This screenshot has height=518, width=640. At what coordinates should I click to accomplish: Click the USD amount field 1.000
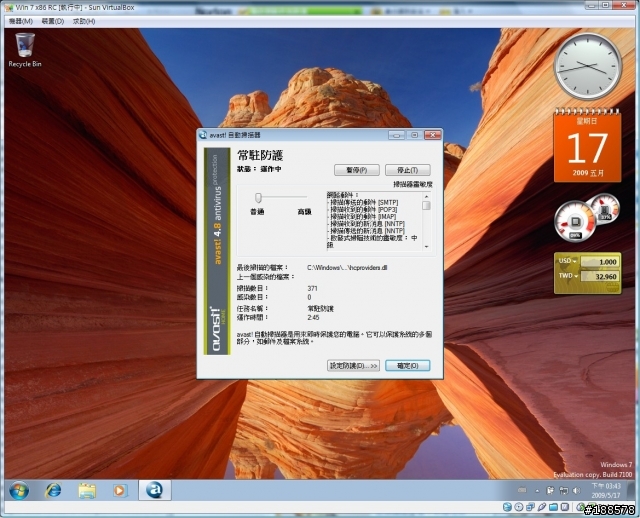tap(600, 262)
